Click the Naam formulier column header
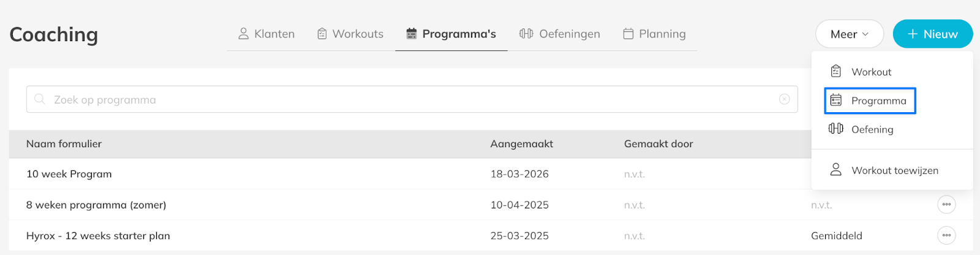 pos(64,144)
